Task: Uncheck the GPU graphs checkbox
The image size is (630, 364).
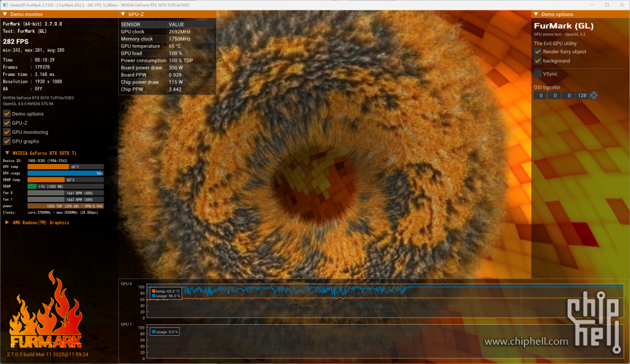Action: point(7,141)
